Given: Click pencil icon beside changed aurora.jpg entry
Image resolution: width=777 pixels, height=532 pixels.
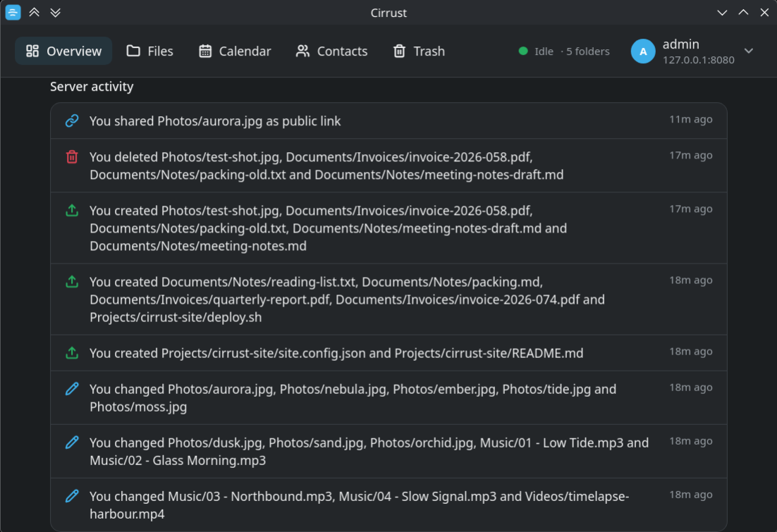Looking at the screenshot, I should tap(72, 389).
